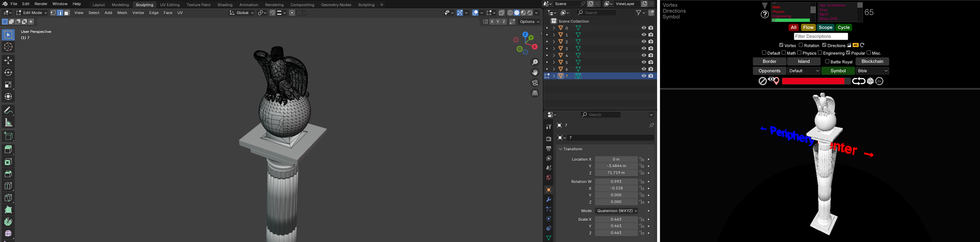Click the loop arrows icon beside the red bar
Viewport: 980px width, 242px height.
[859, 81]
